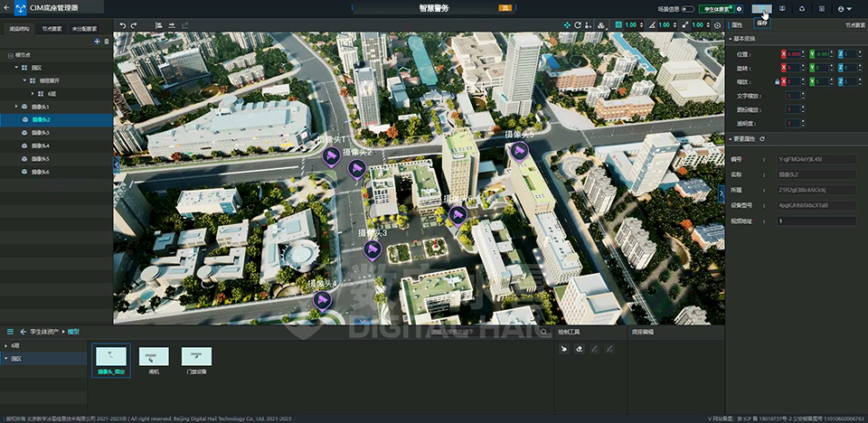Click the 摄像头3 camera marker on map

tap(370, 249)
